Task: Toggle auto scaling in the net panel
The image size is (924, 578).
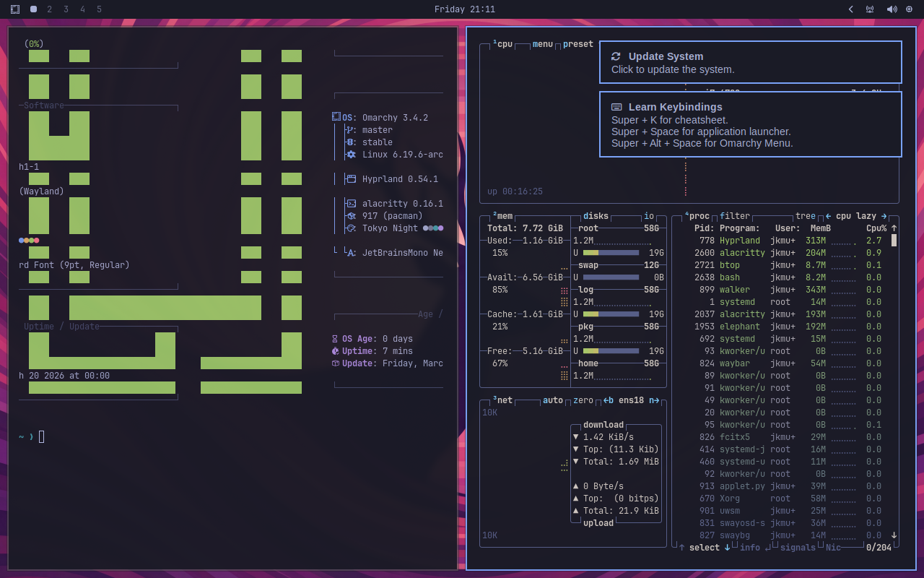Action: (553, 400)
